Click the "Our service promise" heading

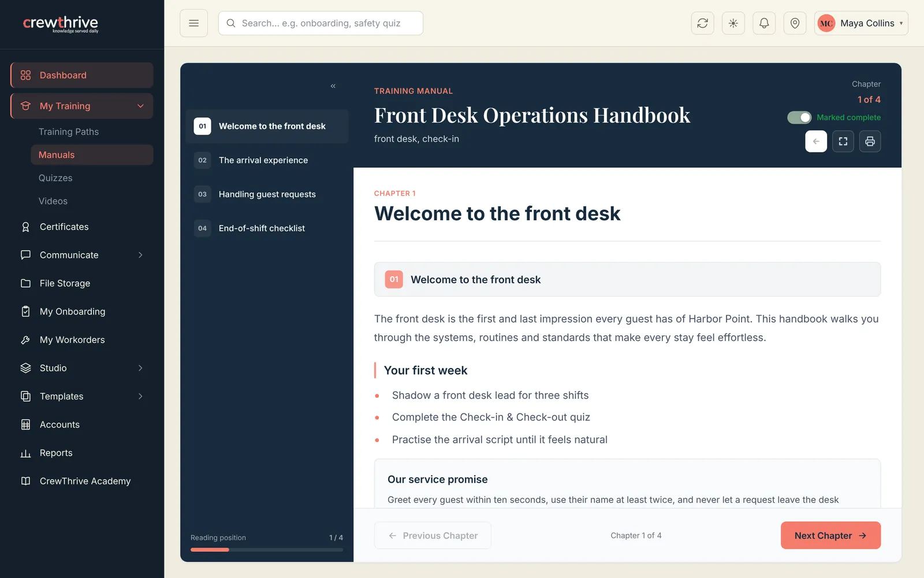438,479
